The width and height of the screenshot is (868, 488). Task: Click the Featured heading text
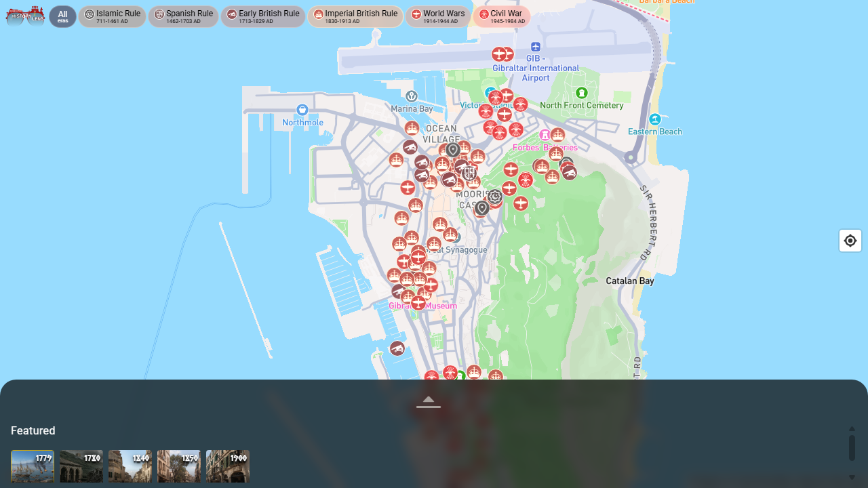33,431
